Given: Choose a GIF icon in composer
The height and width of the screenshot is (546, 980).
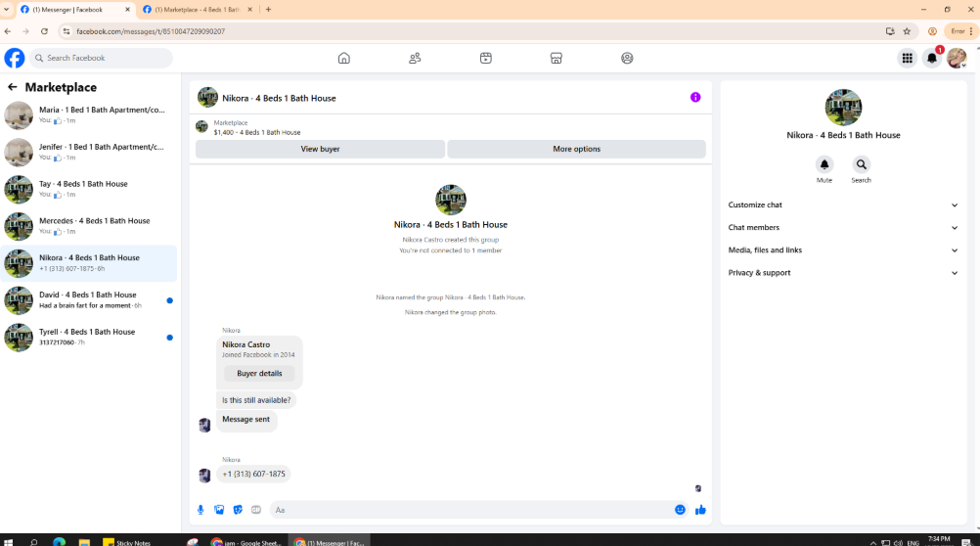Looking at the screenshot, I should pyautogui.click(x=256, y=510).
